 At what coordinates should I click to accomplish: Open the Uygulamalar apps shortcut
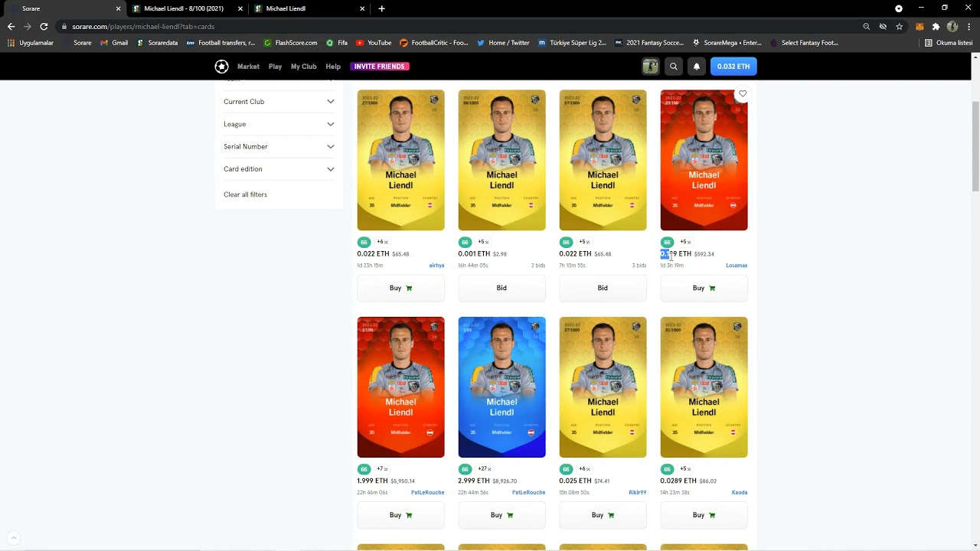31,43
